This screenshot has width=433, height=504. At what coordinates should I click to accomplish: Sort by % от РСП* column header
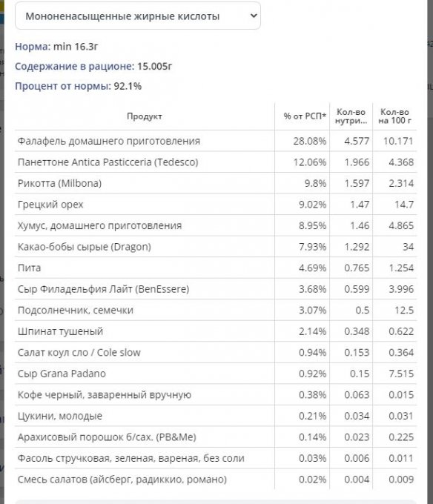pos(305,116)
